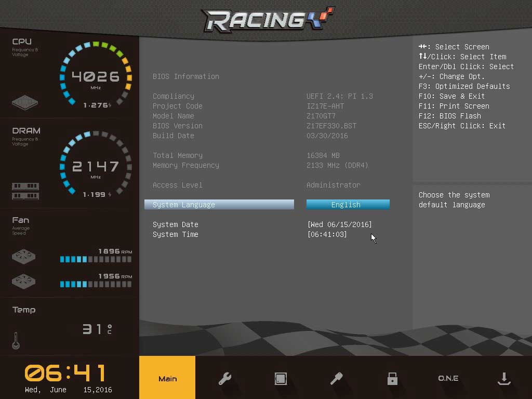The image size is (532, 399).
Task: Open the wrench Advanced settings tab
Action: (x=224, y=378)
